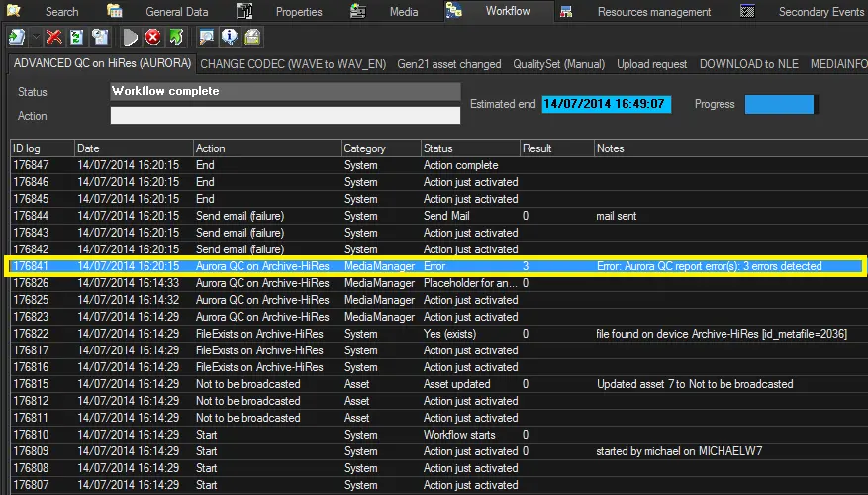Sort log by the Date column header
The width and height of the screenshot is (868, 495).
point(133,148)
